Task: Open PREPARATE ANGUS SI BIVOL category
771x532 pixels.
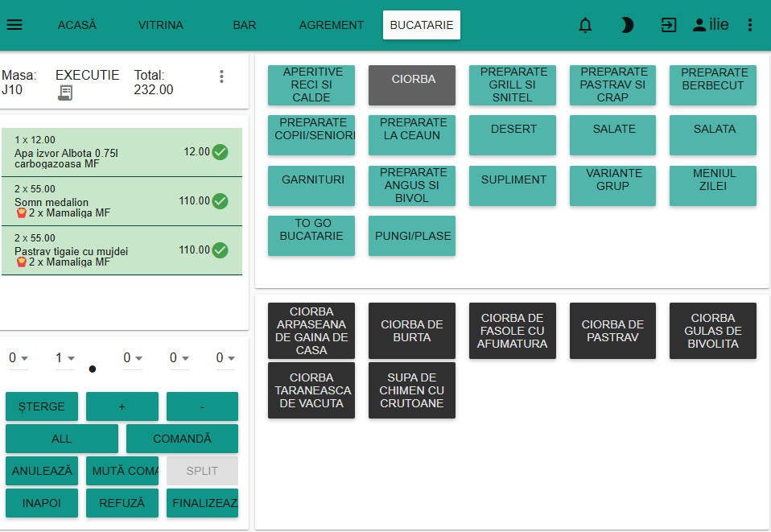Action: click(412, 186)
